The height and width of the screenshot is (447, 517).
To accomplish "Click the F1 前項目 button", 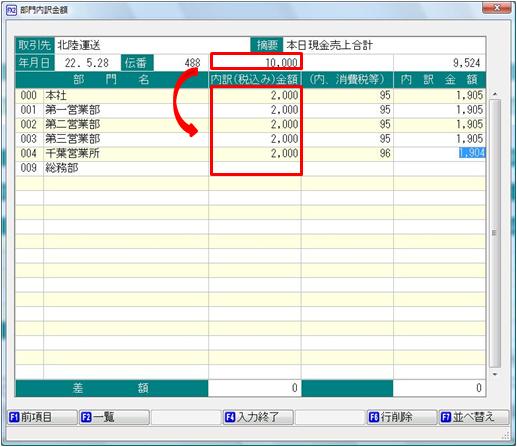I will pos(43,417).
